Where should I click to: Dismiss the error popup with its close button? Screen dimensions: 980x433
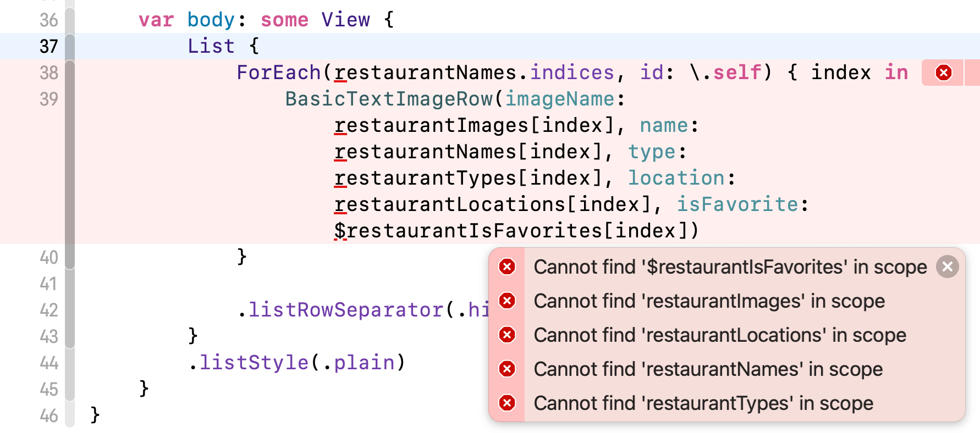coord(947,267)
